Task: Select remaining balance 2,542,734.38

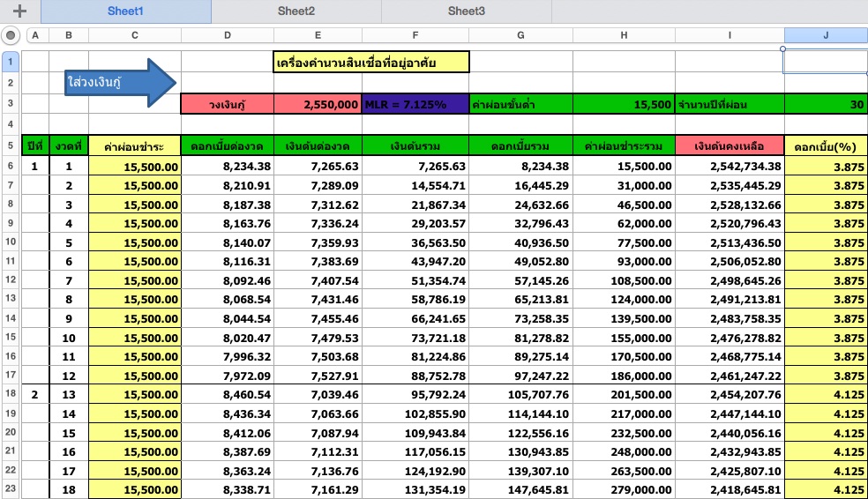Action: pyautogui.click(x=730, y=166)
